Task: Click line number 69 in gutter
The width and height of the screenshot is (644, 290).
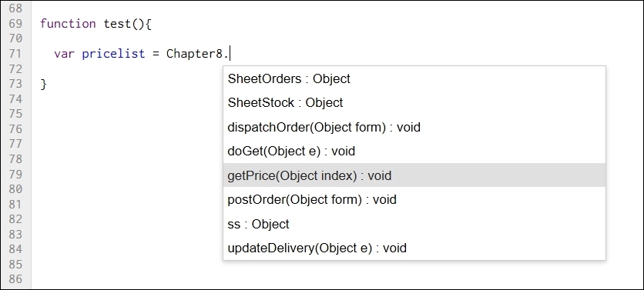Action: coord(15,23)
